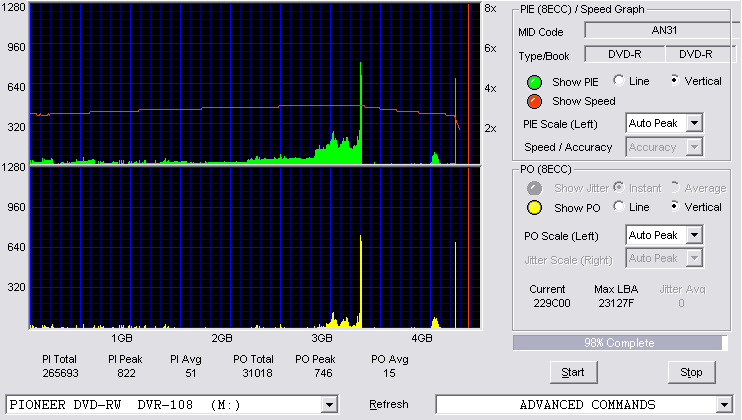Click the first DVD-R Type field
742x420 pixels.
(x=625, y=54)
